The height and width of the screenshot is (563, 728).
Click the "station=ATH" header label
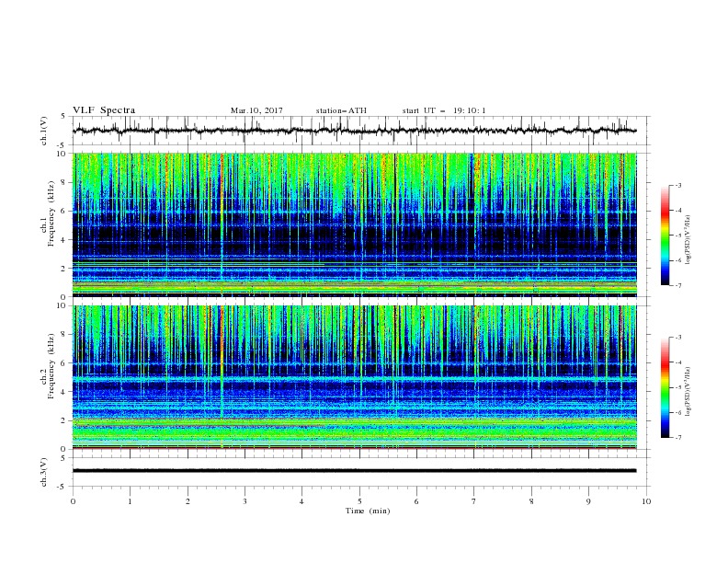coord(341,110)
